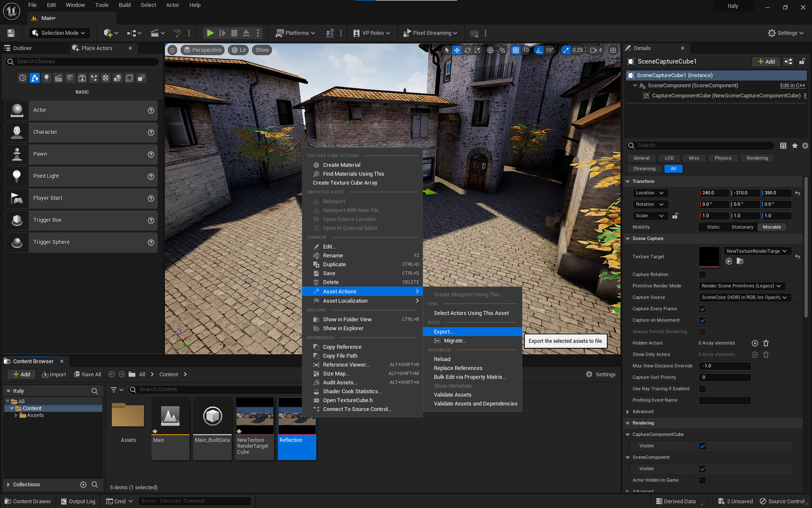Image resolution: width=812 pixels, height=508 pixels.
Task: Click the lock scale ratio icon
Action: click(675, 216)
